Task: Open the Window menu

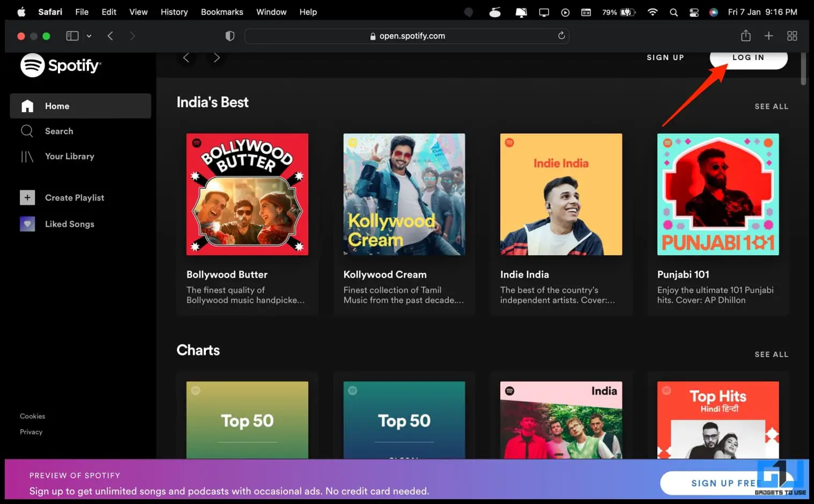Action: coord(271,12)
